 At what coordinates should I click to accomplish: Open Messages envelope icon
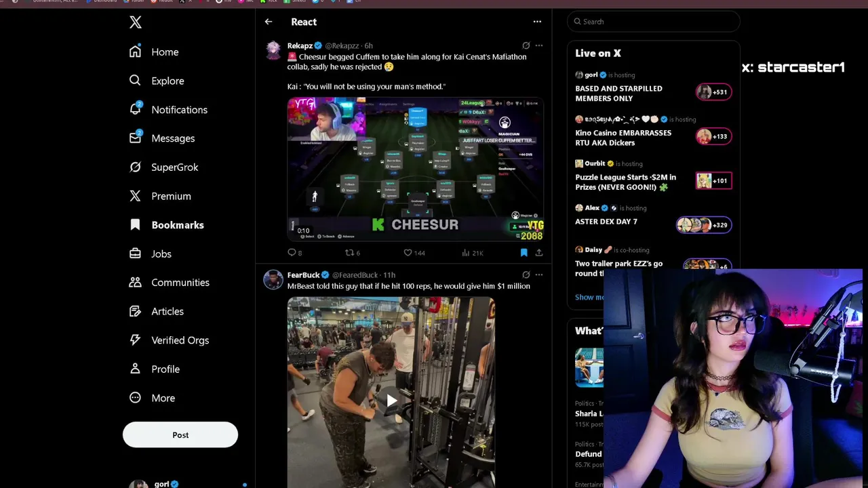[136, 138]
